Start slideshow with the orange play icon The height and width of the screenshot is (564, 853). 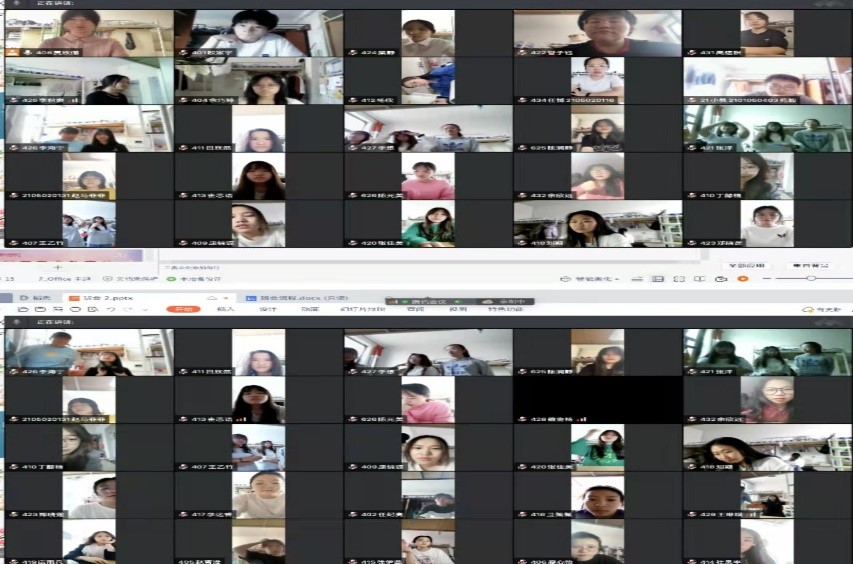click(742, 279)
